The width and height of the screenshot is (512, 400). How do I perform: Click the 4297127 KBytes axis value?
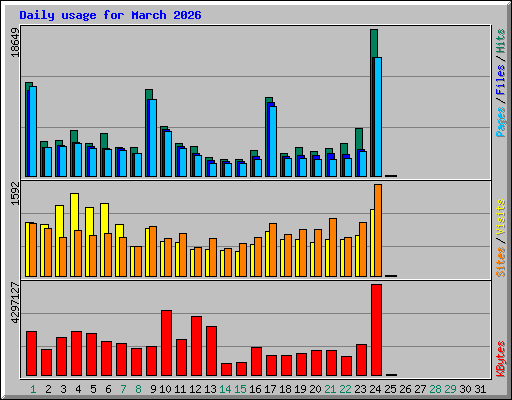(x=15, y=303)
